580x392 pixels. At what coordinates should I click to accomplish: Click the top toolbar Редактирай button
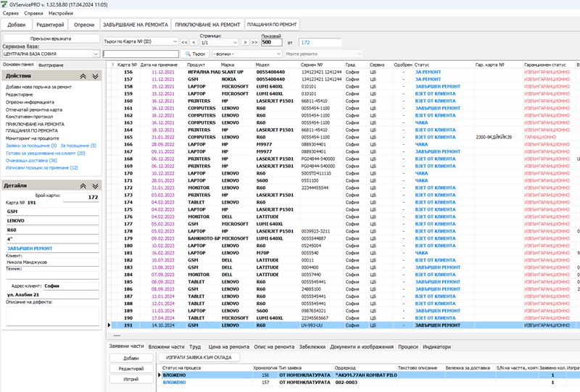pyautogui.click(x=50, y=25)
